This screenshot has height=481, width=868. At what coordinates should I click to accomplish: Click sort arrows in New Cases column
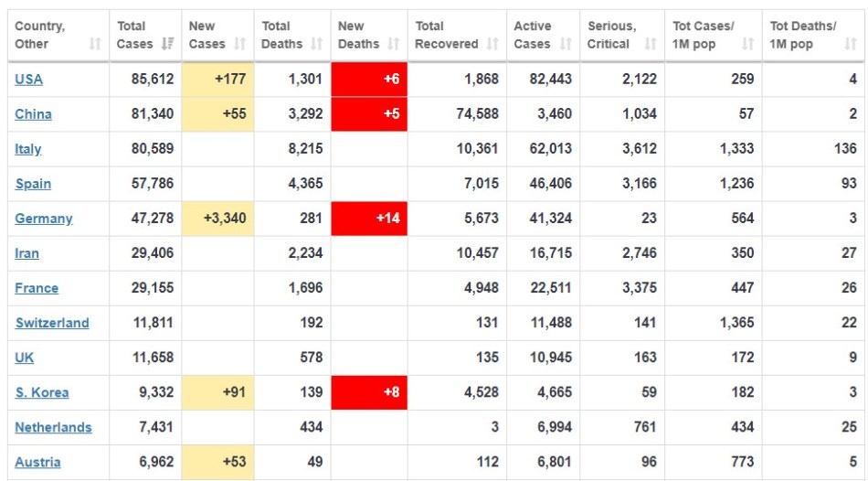pyautogui.click(x=239, y=44)
